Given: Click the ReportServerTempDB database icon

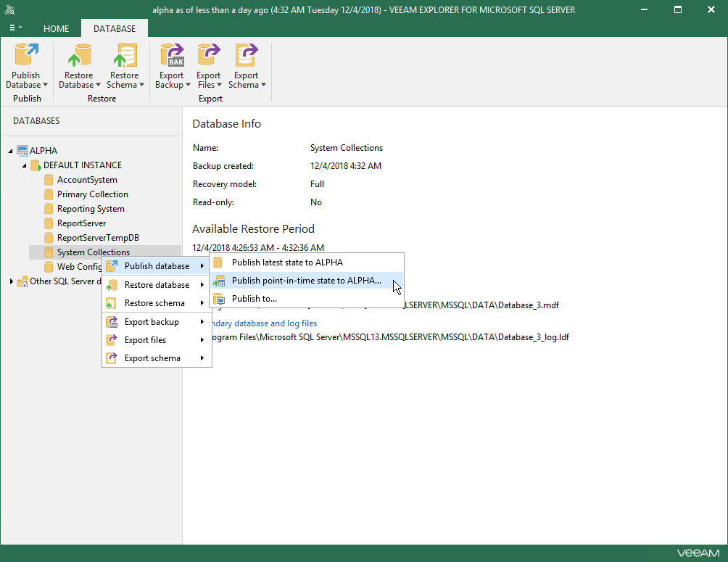Looking at the screenshot, I should [x=49, y=238].
